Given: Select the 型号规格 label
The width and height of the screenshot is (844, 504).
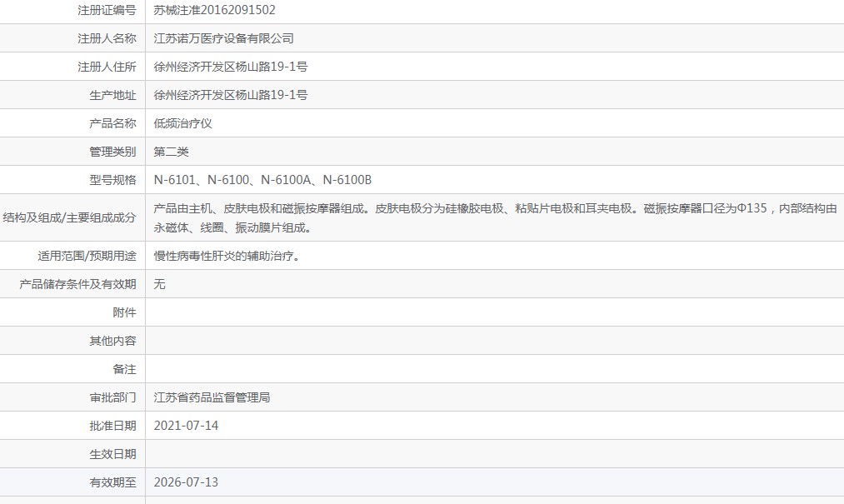Looking at the screenshot, I should pos(112,180).
